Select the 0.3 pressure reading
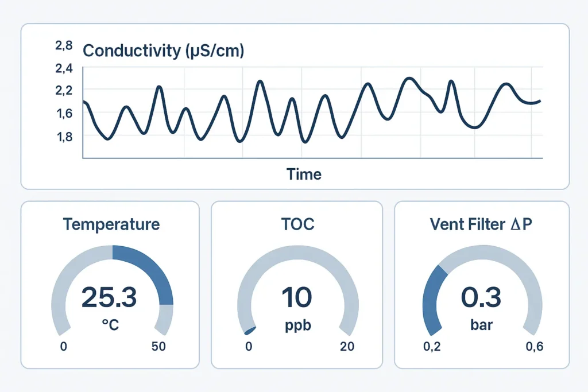This screenshot has width=588, height=392. 481,297
